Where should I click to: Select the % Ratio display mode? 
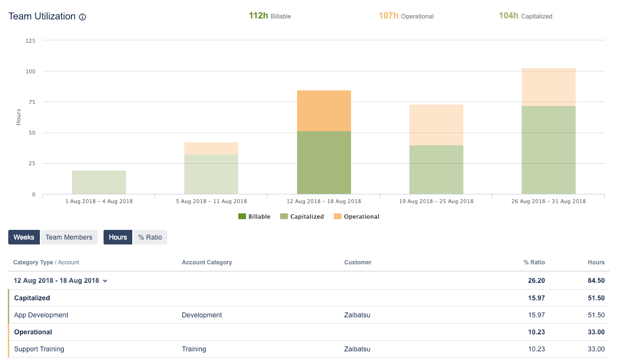(x=150, y=237)
